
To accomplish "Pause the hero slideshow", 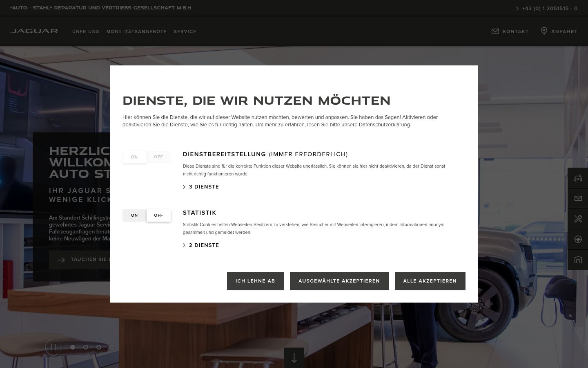I will point(53,347).
